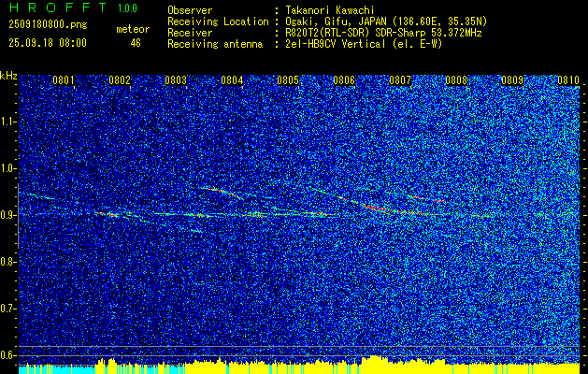Click the kHz axis unit label

tap(8, 76)
